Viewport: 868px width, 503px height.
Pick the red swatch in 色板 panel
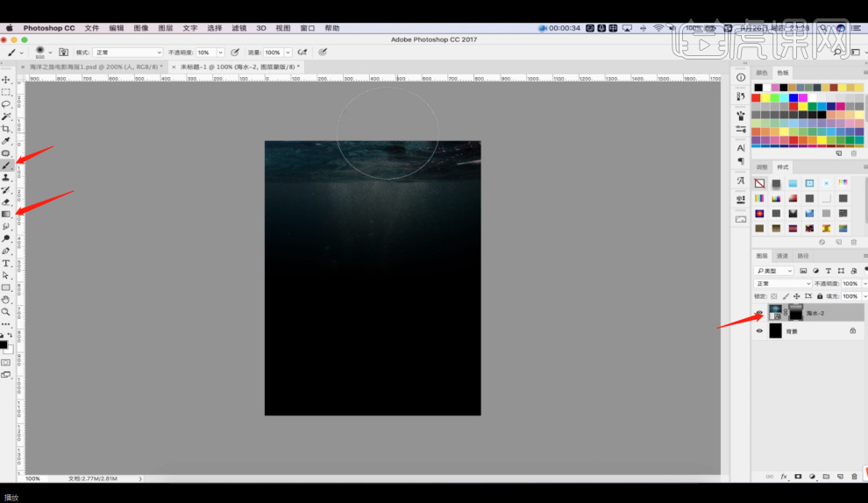tap(756, 97)
